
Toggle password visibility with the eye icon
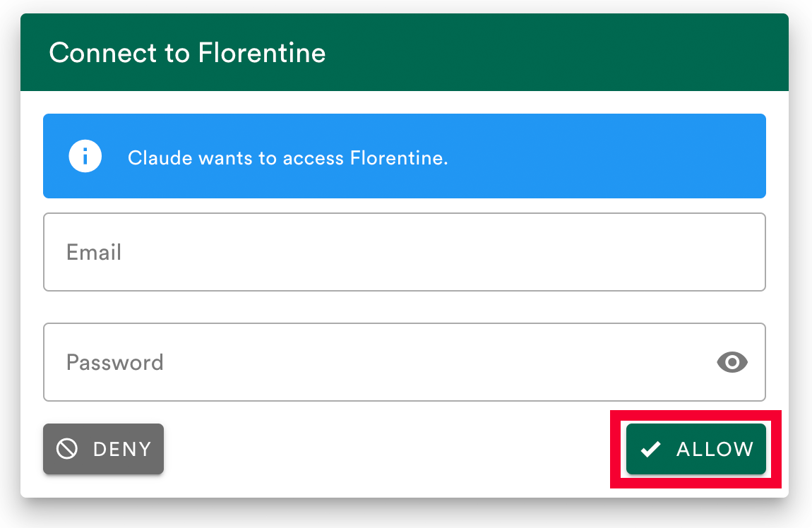pyautogui.click(x=732, y=363)
